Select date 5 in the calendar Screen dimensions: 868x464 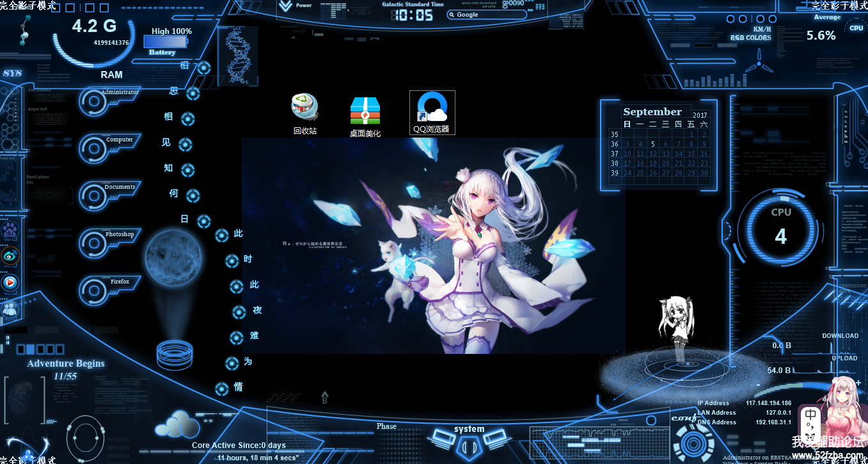pyautogui.click(x=652, y=144)
